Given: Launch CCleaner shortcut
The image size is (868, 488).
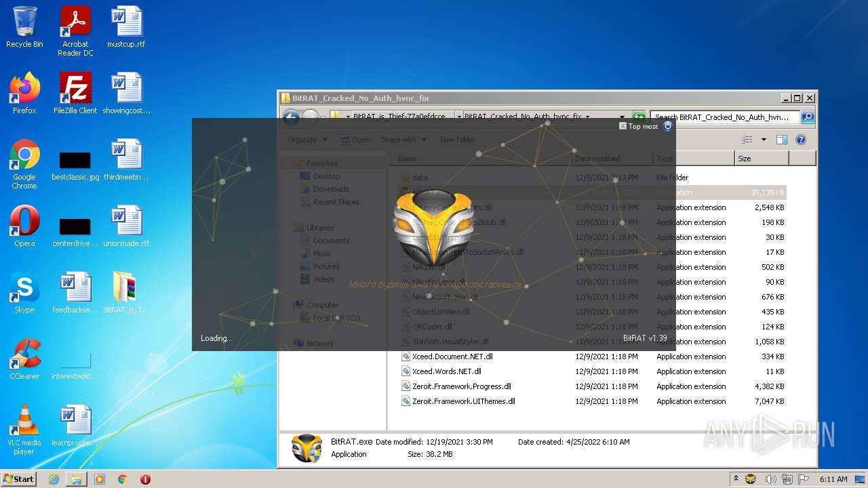Looking at the screenshot, I should (x=24, y=359).
